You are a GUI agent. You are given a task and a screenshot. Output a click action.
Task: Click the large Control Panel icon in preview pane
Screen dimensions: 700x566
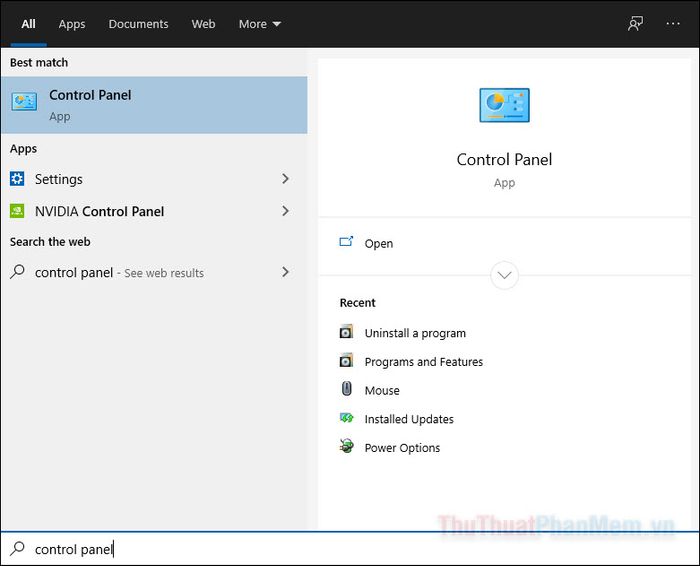(504, 106)
